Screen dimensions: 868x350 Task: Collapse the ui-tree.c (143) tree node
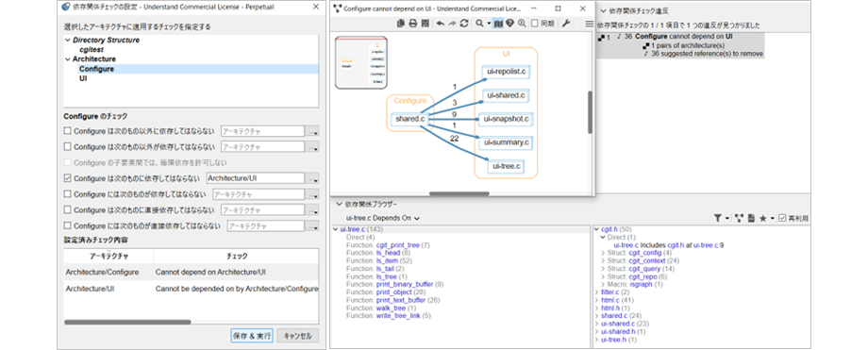336,229
